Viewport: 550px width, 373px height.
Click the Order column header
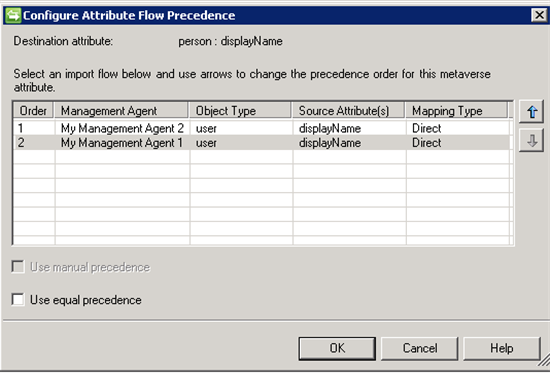[33, 111]
